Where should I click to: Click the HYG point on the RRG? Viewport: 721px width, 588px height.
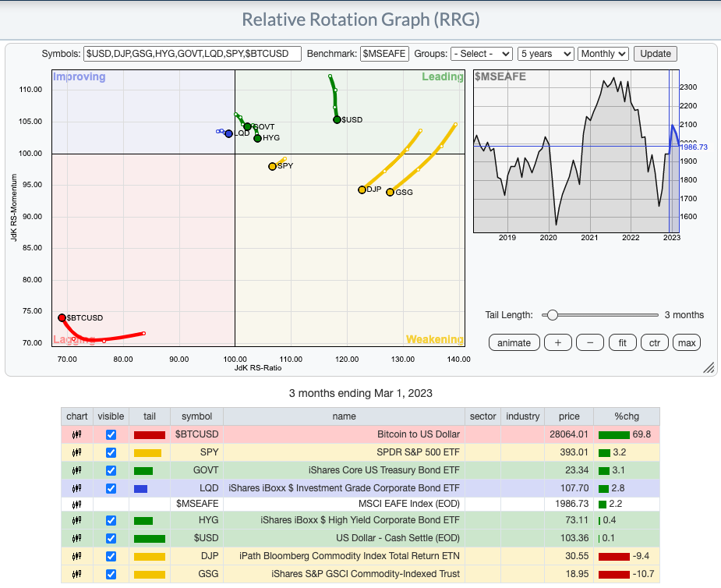click(x=258, y=138)
